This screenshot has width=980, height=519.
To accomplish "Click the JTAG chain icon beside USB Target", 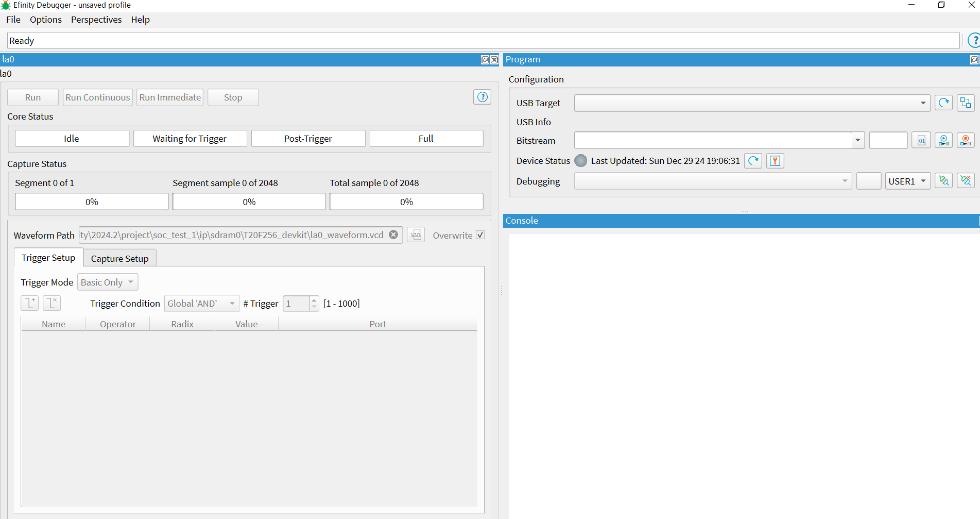I will pos(966,103).
